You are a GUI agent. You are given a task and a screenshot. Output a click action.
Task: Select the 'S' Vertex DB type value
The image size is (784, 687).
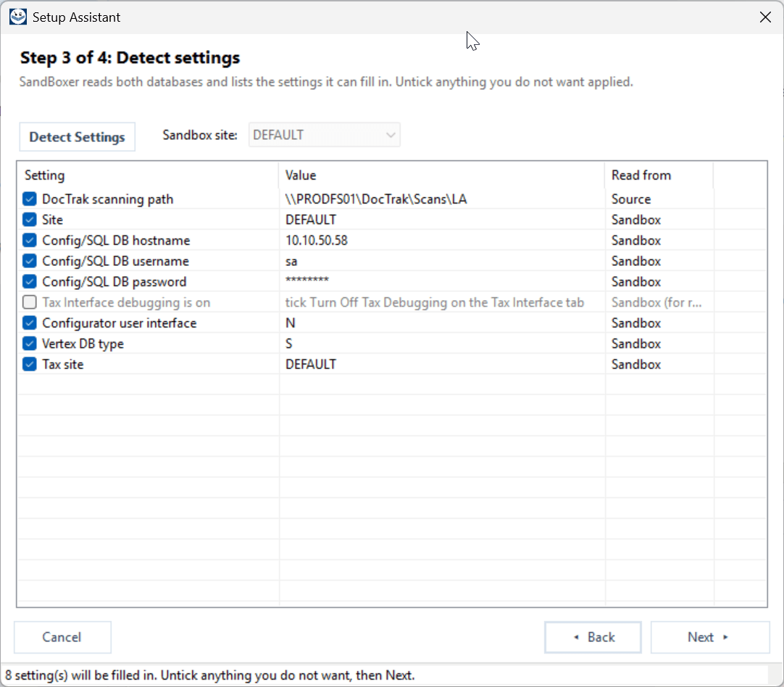pos(289,343)
